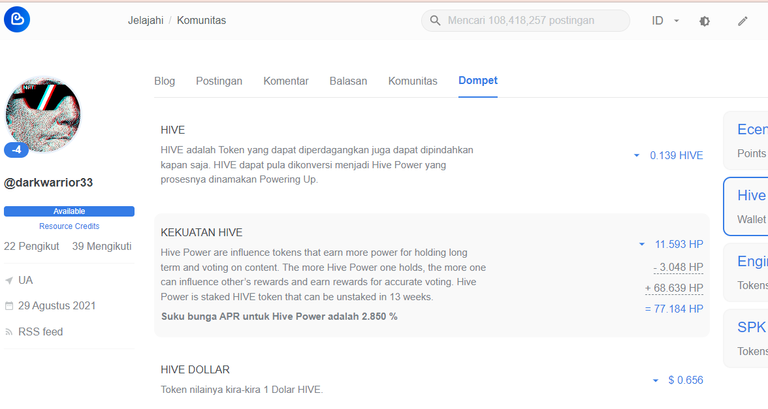Click the darkwarrior33 profile avatar
768x409 pixels.
click(x=43, y=114)
